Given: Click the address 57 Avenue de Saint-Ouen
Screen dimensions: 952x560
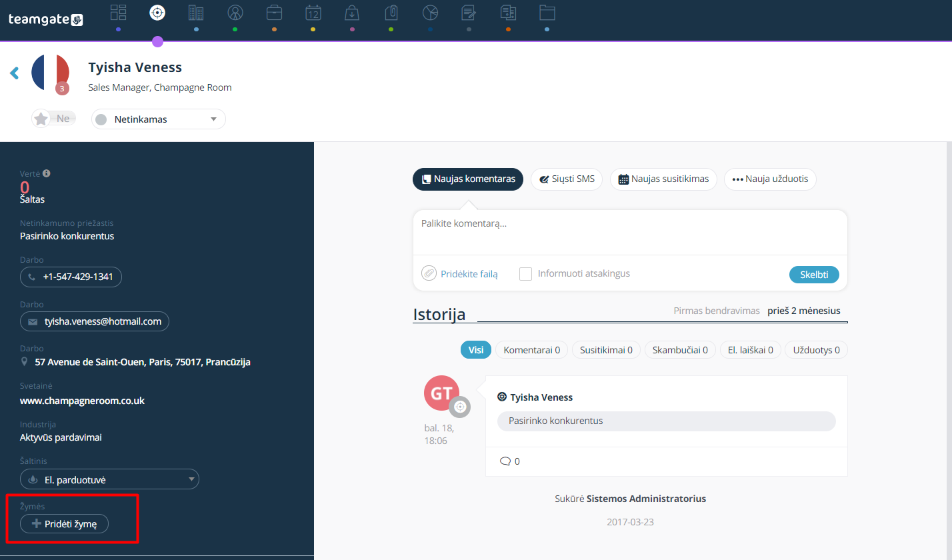Looking at the screenshot, I should click(143, 363).
